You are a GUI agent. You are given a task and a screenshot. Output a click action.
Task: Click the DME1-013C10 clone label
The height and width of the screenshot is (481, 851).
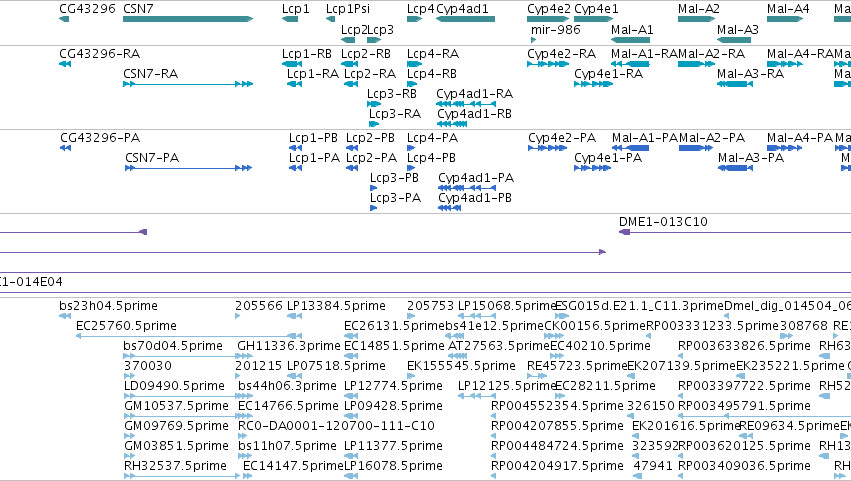pyautogui.click(x=663, y=221)
